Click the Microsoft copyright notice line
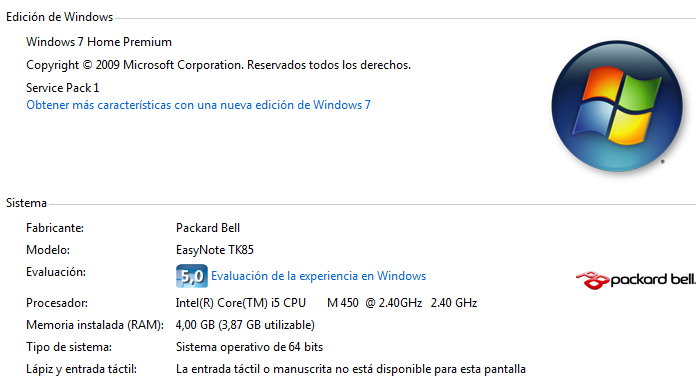This screenshot has height=389, width=700. (x=218, y=65)
